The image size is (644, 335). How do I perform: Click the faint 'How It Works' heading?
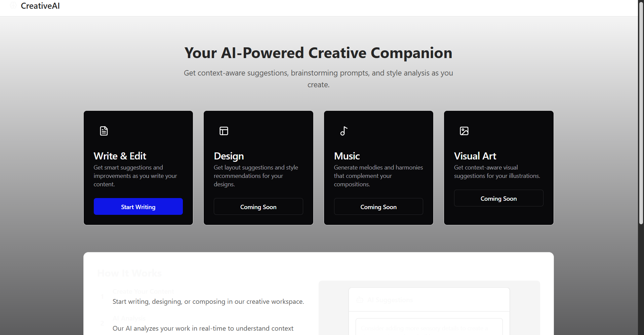tap(129, 273)
